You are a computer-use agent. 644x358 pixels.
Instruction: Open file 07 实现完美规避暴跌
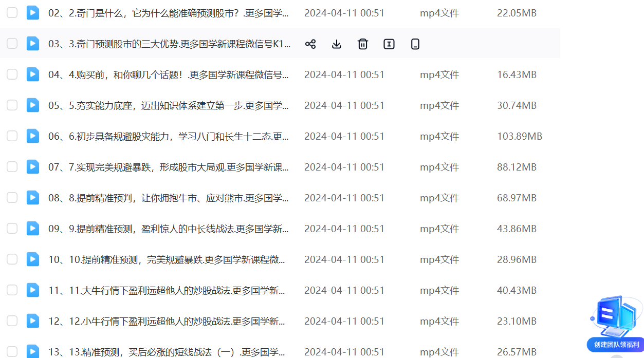[x=168, y=167]
